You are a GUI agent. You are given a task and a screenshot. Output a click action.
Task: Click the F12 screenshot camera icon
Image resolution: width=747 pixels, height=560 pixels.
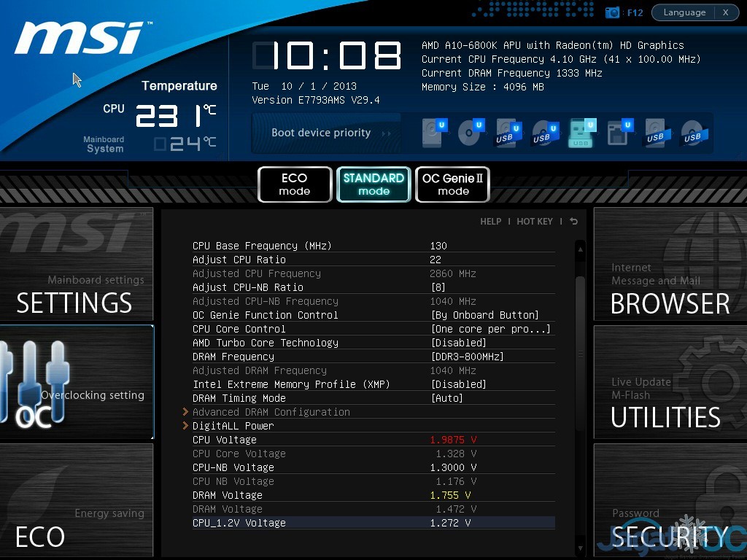point(612,13)
